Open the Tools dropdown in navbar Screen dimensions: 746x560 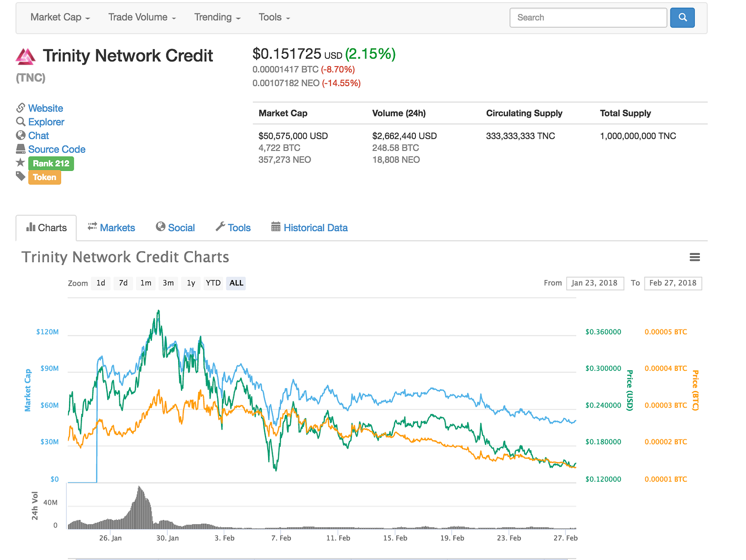point(274,17)
